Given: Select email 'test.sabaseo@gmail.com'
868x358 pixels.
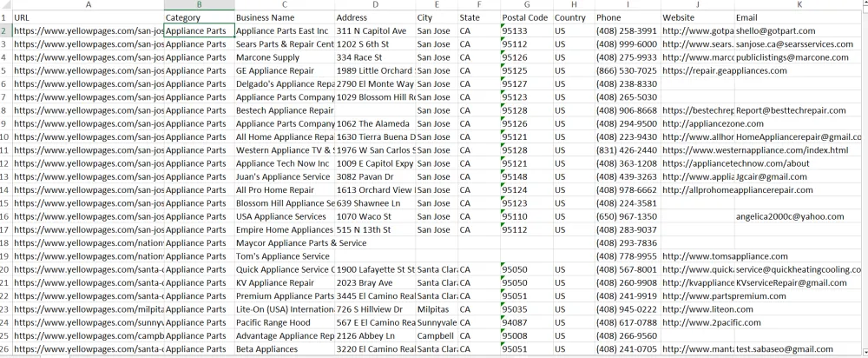Looking at the screenshot, I should (x=799, y=349).
